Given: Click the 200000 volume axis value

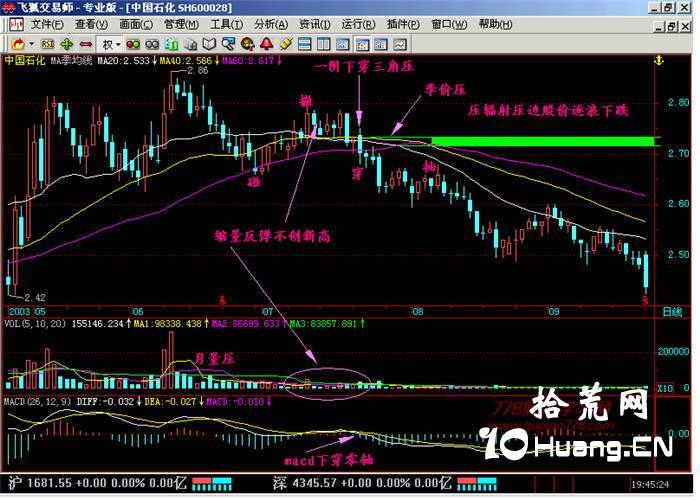Looking at the screenshot, I should click(x=673, y=352).
